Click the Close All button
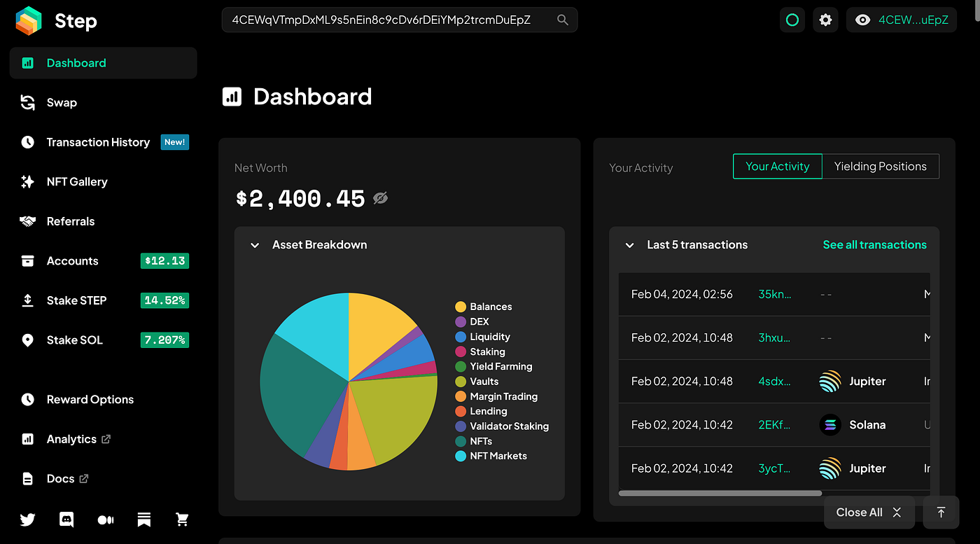 tap(869, 512)
